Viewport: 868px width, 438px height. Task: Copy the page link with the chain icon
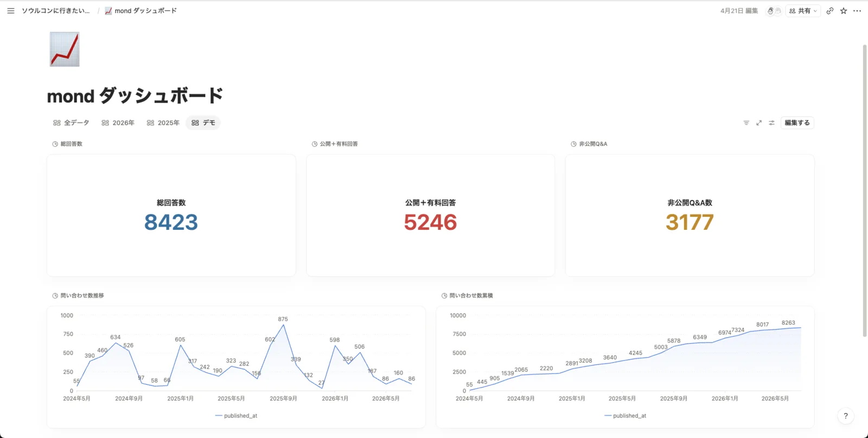[x=830, y=11]
